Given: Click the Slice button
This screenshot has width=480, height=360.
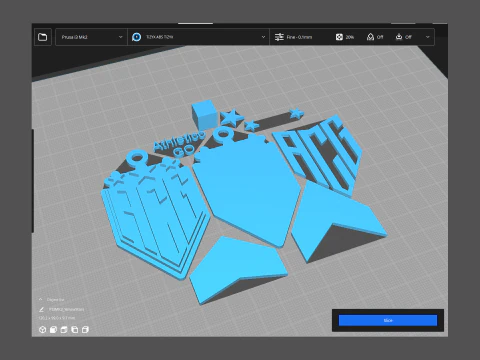Looking at the screenshot, I should (388, 320).
